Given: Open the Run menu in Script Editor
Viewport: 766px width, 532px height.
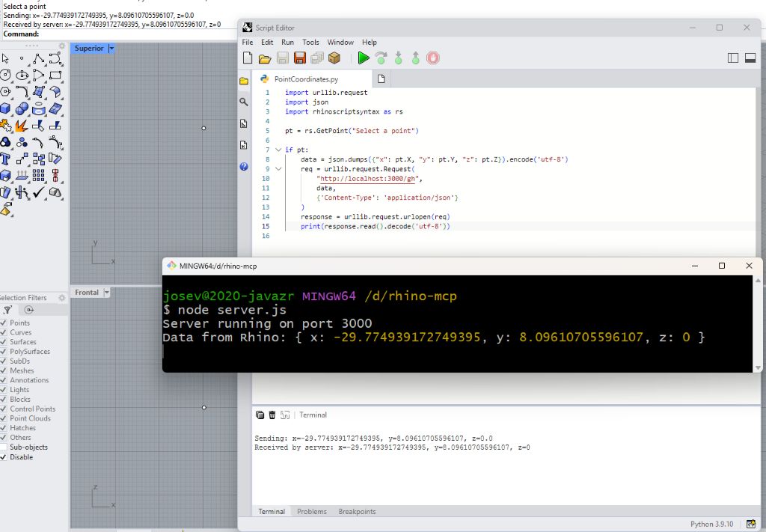Looking at the screenshot, I should click(x=288, y=43).
